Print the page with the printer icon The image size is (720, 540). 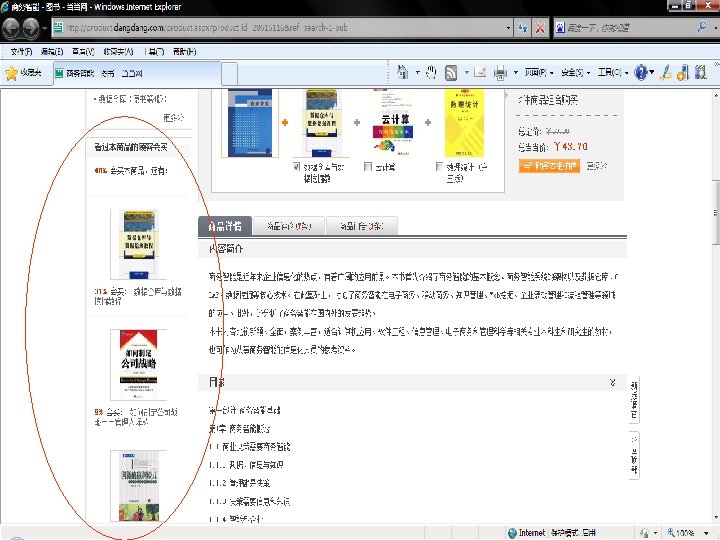pos(500,73)
